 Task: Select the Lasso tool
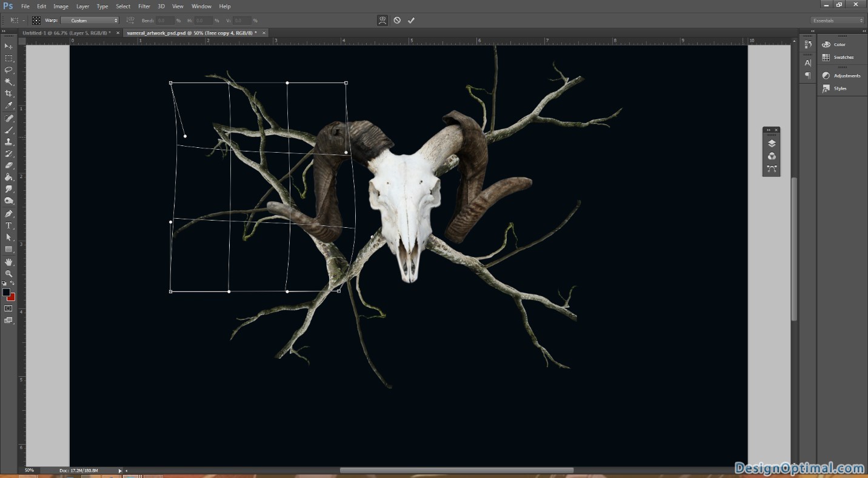point(8,70)
